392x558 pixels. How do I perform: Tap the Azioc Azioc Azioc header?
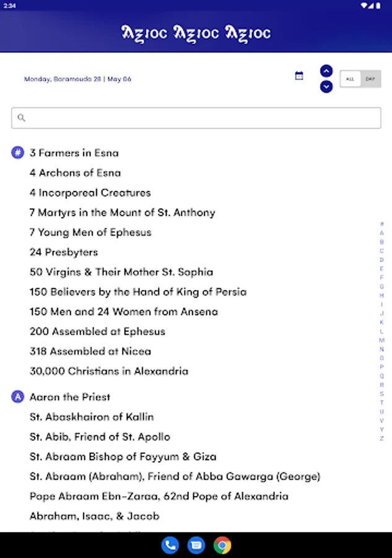coord(196,33)
